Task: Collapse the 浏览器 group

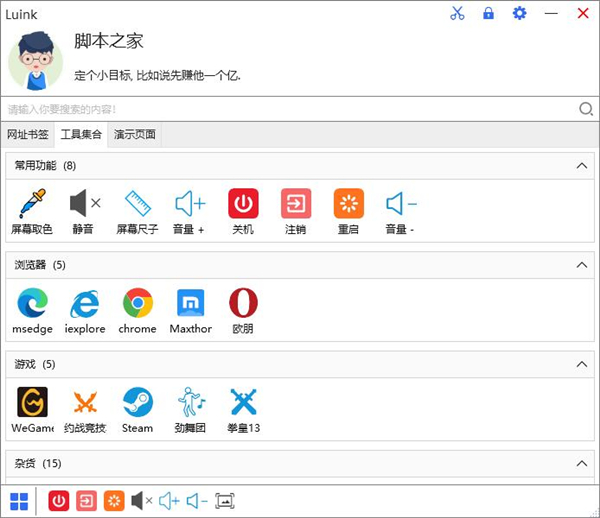Action: (x=581, y=265)
